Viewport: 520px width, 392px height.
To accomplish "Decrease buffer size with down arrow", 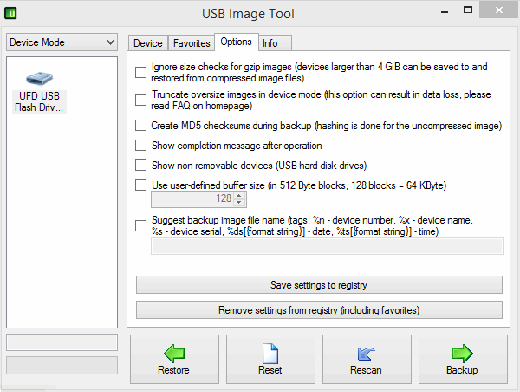I will (x=239, y=202).
